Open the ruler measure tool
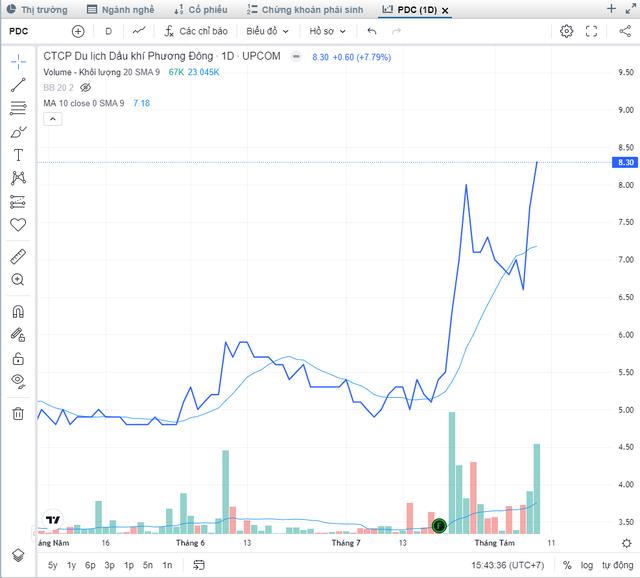640x578 pixels. click(x=18, y=256)
